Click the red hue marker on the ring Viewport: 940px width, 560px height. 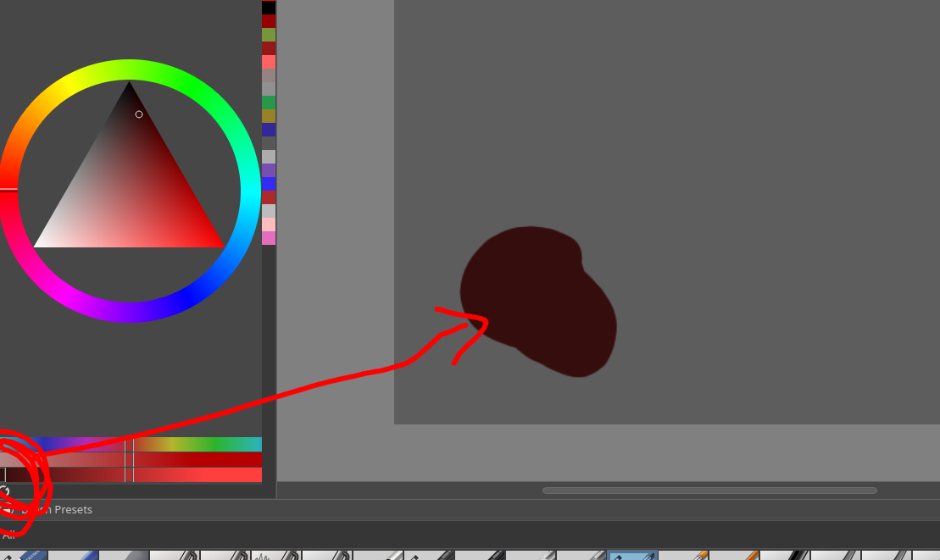[8, 189]
